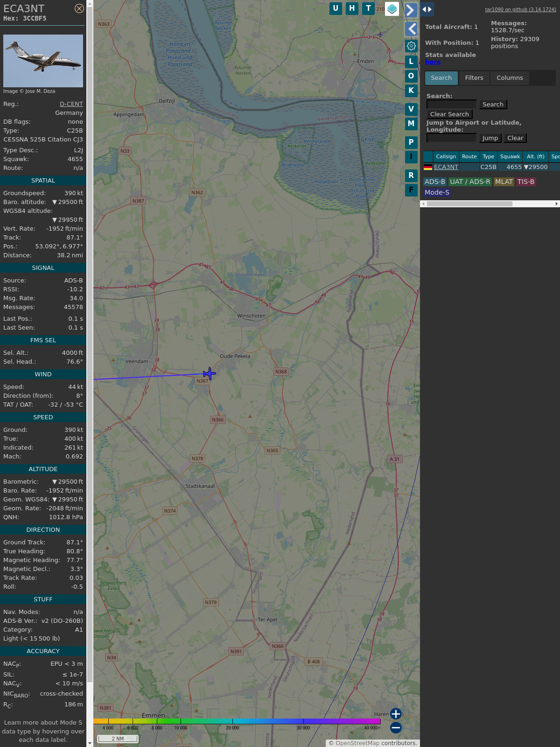Select the blue aircraft icon on map
Image resolution: width=560 pixels, height=747 pixels.
click(x=210, y=373)
